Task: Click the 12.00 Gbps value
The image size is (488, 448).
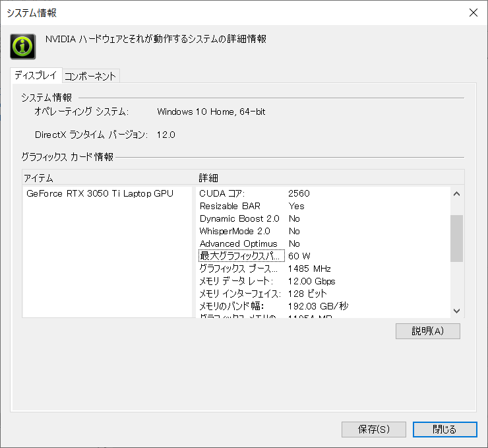Action: (311, 281)
